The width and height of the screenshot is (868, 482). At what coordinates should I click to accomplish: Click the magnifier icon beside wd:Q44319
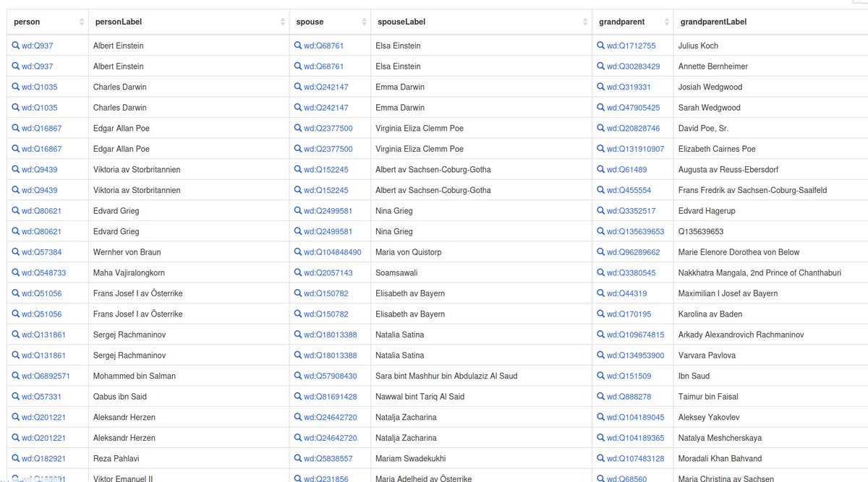tap(600, 293)
